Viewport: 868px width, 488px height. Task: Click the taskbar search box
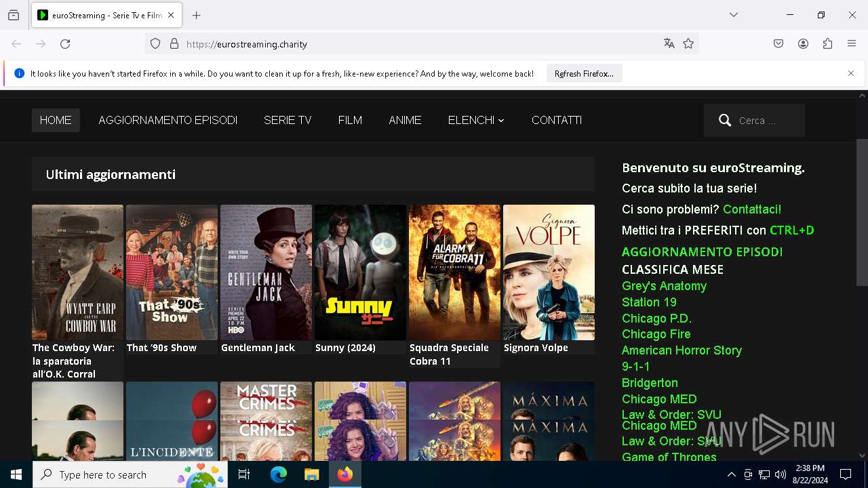(130, 474)
